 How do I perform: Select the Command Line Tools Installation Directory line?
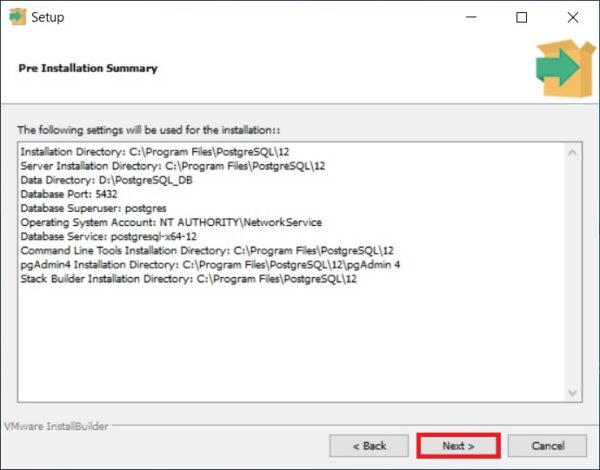coord(207,251)
